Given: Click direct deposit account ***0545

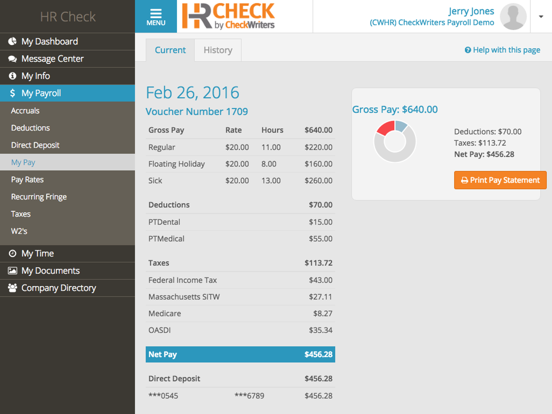Looking at the screenshot, I should pos(163,396).
